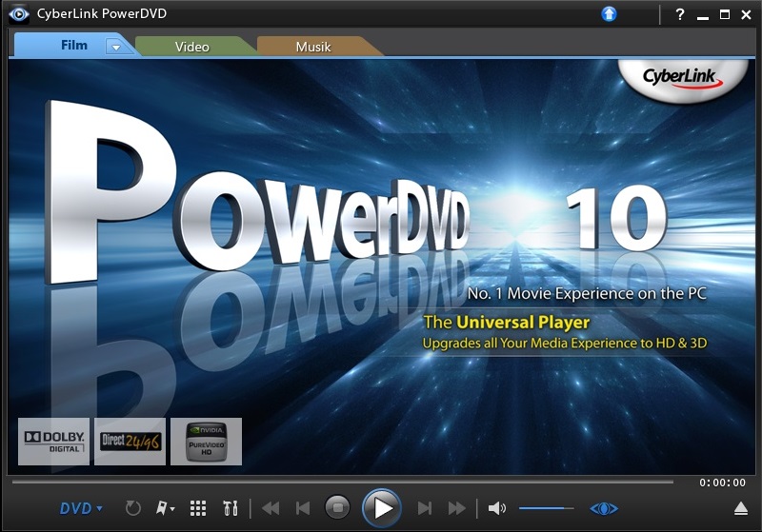Screen dimensions: 762x532
Task: Close the PowerDVD window
Action: click(747, 15)
